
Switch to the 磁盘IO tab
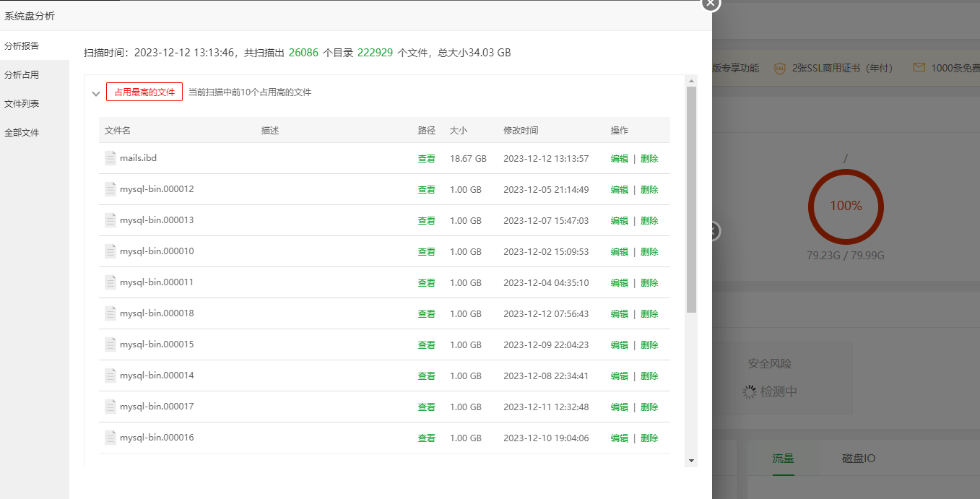pyautogui.click(x=859, y=459)
